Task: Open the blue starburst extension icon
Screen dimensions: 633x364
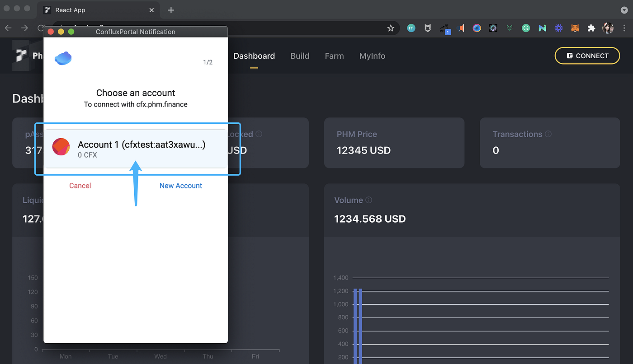Action: (559, 28)
